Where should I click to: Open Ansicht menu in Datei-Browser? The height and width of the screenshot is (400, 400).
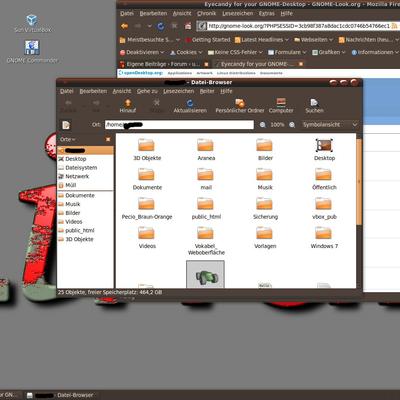click(122, 91)
